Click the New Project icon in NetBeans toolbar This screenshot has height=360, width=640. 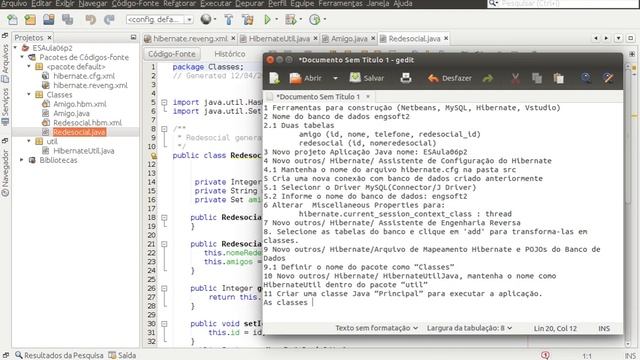pos(30,19)
